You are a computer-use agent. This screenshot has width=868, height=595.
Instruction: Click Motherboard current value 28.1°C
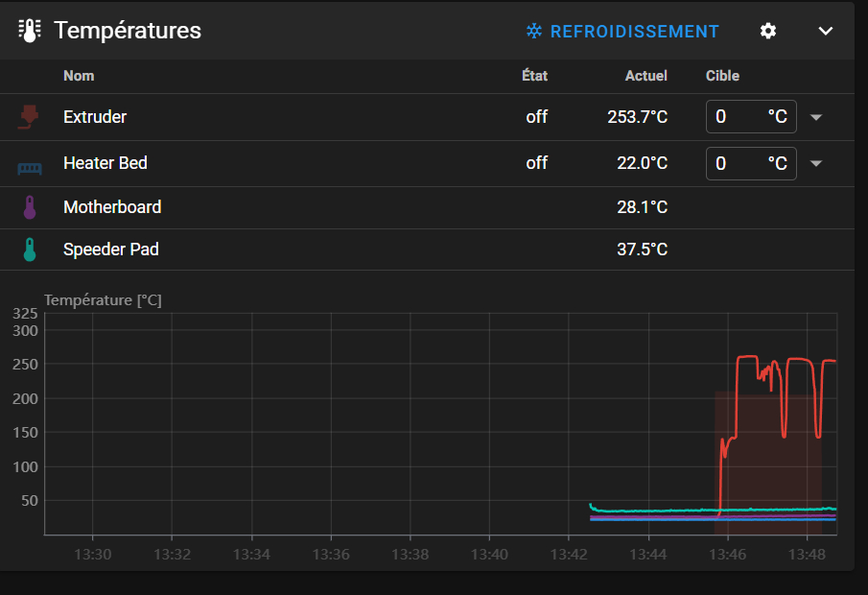point(643,206)
